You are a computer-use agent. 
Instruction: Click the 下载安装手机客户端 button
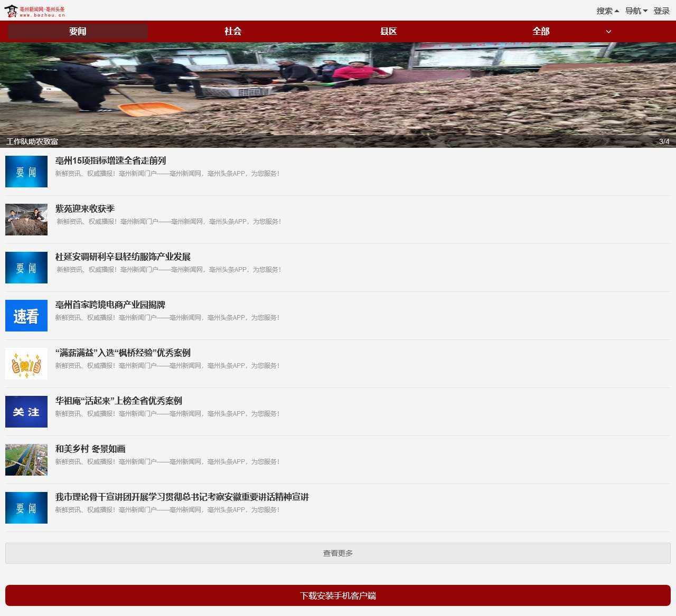click(338, 595)
